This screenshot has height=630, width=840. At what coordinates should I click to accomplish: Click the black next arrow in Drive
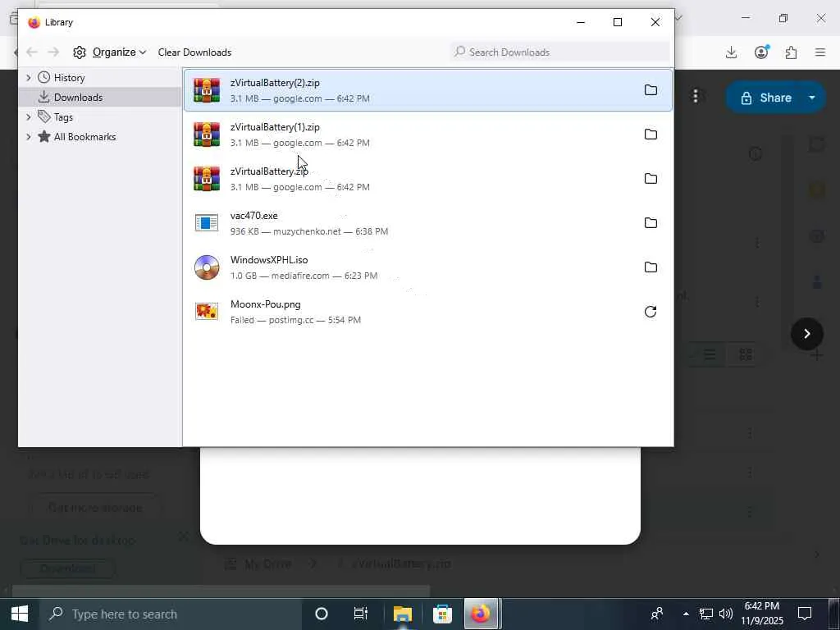click(x=807, y=334)
